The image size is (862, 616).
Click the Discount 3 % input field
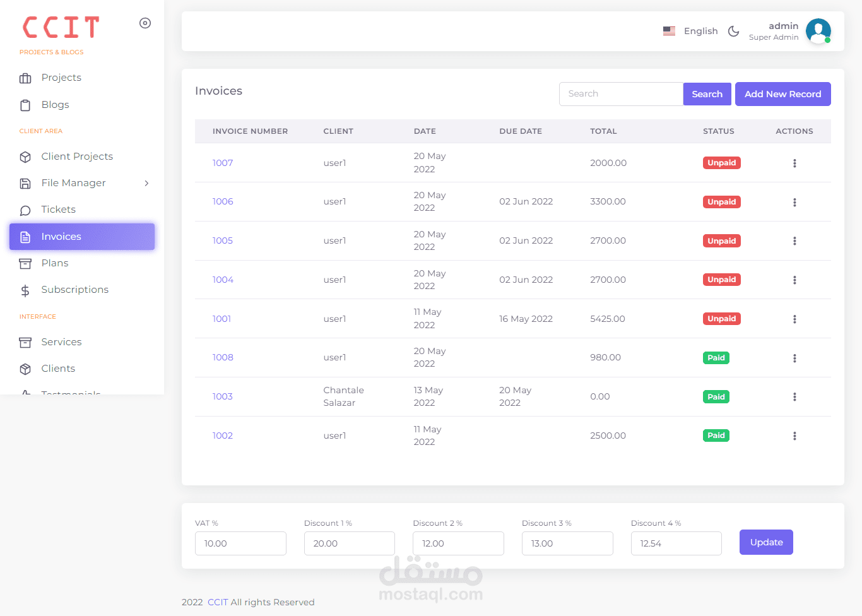pos(567,543)
